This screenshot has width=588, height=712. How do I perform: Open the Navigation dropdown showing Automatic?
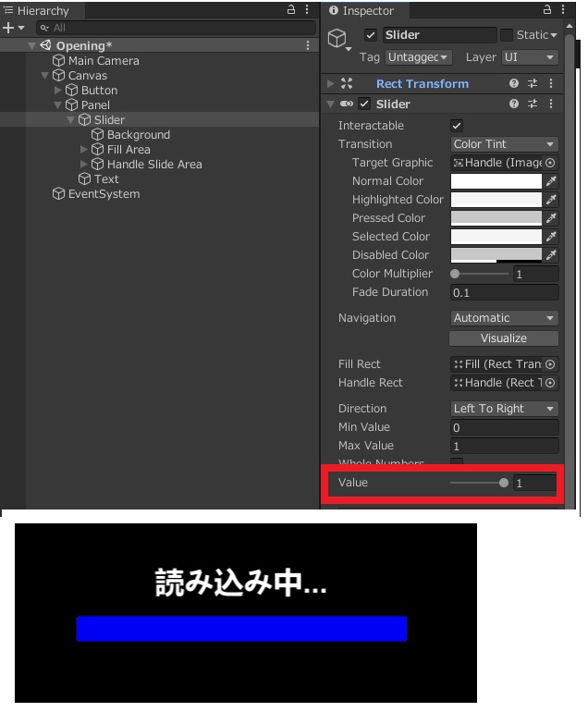click(505, 318)
